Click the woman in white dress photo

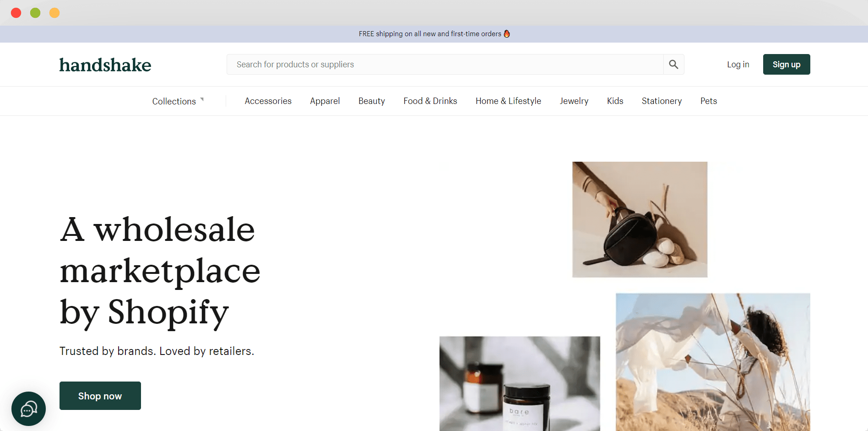coord(713,362)
